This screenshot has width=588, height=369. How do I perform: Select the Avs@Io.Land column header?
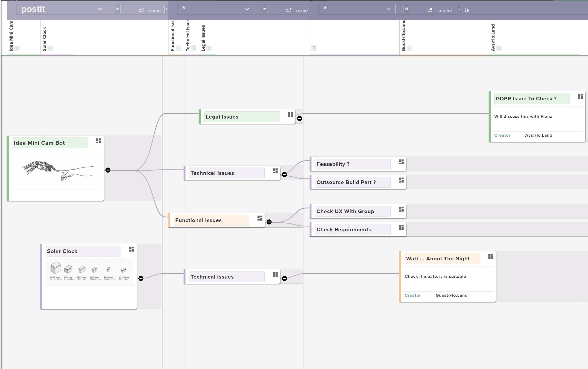click(x=493, y=38)
